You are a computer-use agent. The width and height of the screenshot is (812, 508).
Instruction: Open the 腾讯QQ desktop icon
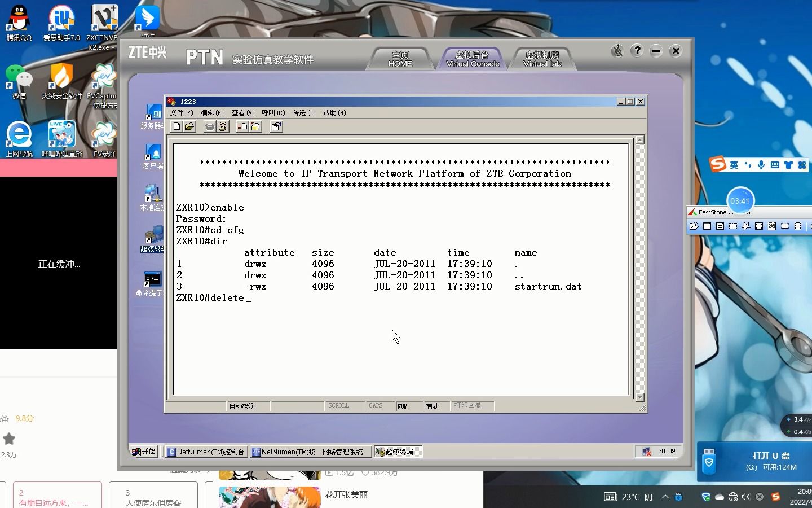click(19, 23)
